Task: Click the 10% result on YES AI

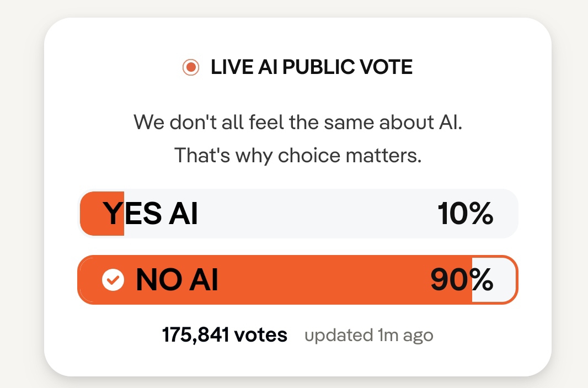Action: click(465, 214)
